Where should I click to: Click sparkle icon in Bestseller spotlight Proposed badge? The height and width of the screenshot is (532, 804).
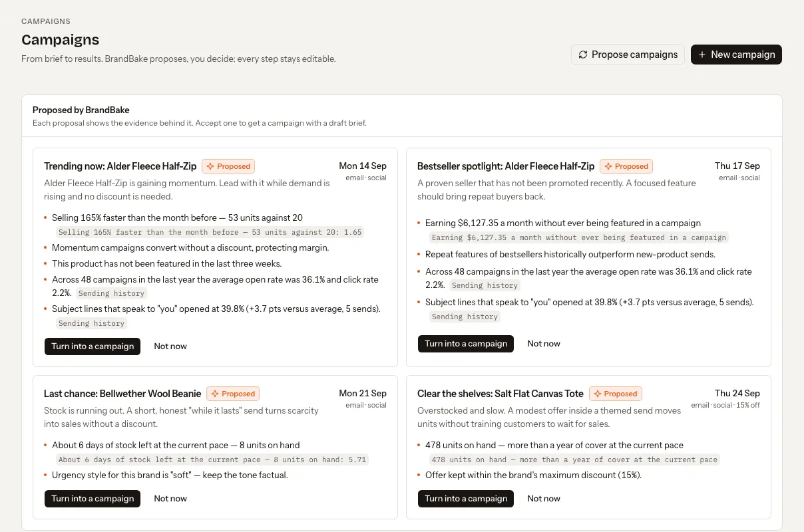pyautogui.click(x=608, y=166)
